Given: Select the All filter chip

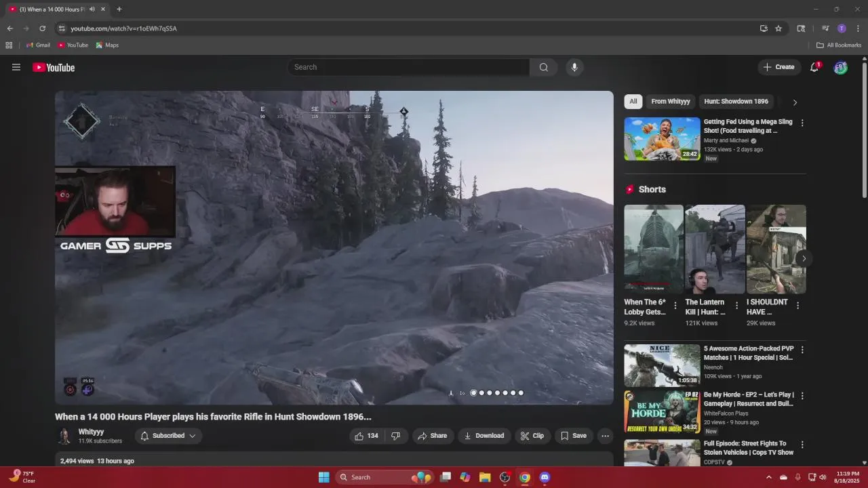Looking at the screenshot, I should pyautogui.click(x=633, y=102).
